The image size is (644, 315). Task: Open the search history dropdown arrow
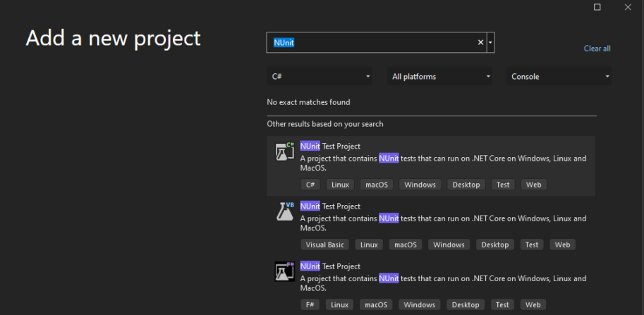click(491, 42)
